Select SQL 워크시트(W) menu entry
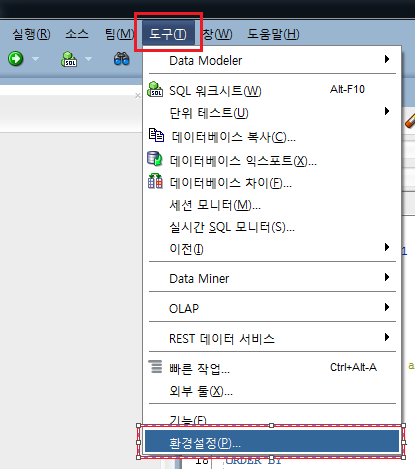This screenshot has width=415, height=469. click(272, 91)
